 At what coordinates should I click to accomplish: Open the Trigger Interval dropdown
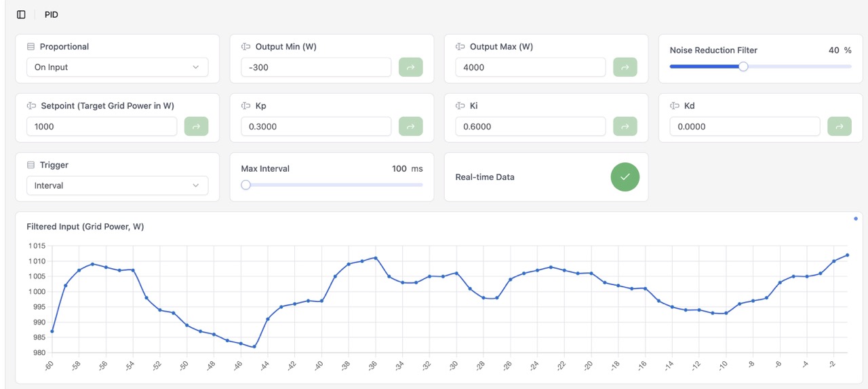coord(117,185)
